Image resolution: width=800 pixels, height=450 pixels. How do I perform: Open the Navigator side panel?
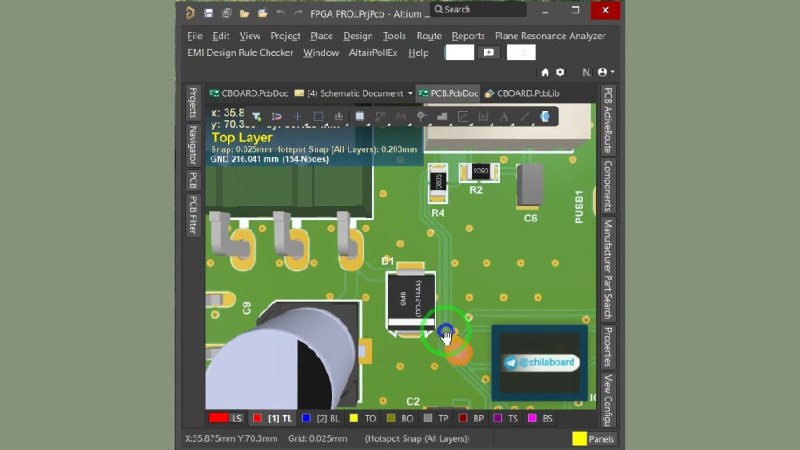click(193, 145)
